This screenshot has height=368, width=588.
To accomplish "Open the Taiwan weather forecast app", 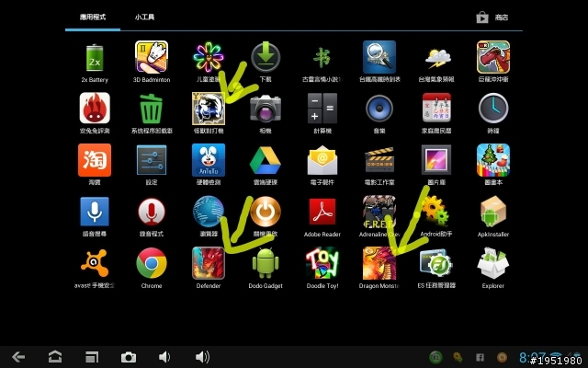I will coord(436,58).
